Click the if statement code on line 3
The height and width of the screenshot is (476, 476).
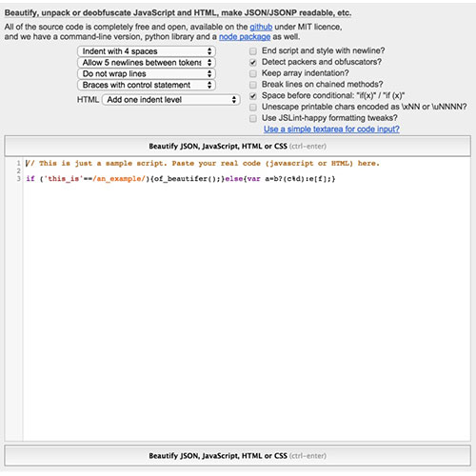coord(181,179)
